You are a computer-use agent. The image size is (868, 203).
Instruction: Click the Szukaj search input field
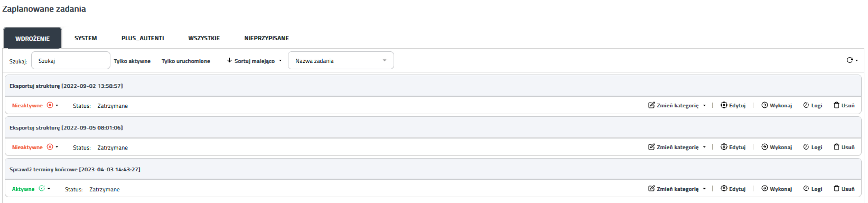71,60
